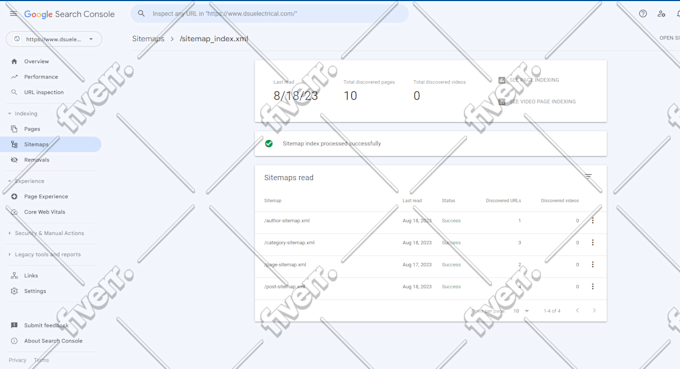Click the Google Search Console logo

pyautogui.click(x=69, y=14)
